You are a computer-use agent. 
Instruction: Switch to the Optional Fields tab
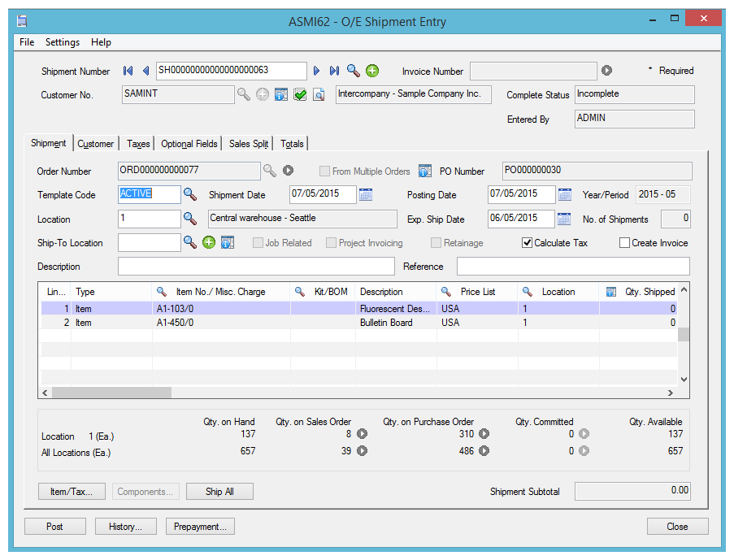[x=189, y=144]
